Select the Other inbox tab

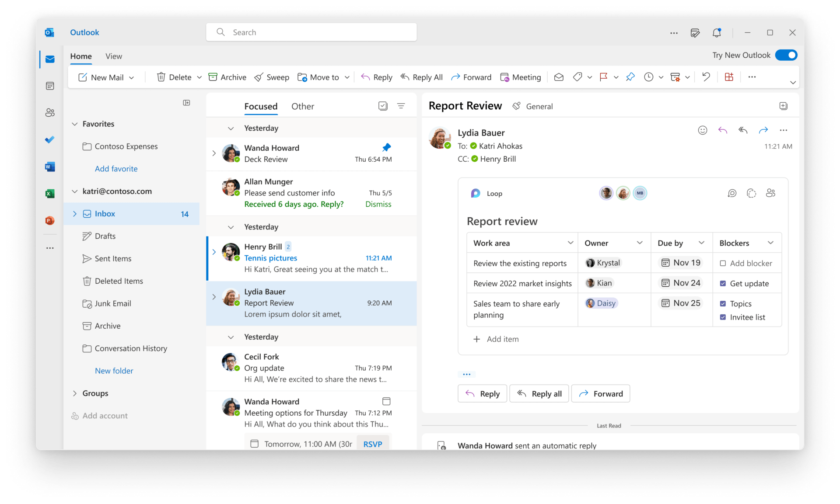click(x=302, y=106)
